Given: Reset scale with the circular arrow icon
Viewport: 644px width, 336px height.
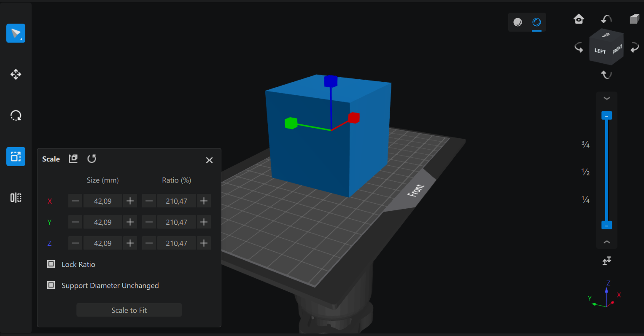Looking at the screenshot, I should click(92, 159).
